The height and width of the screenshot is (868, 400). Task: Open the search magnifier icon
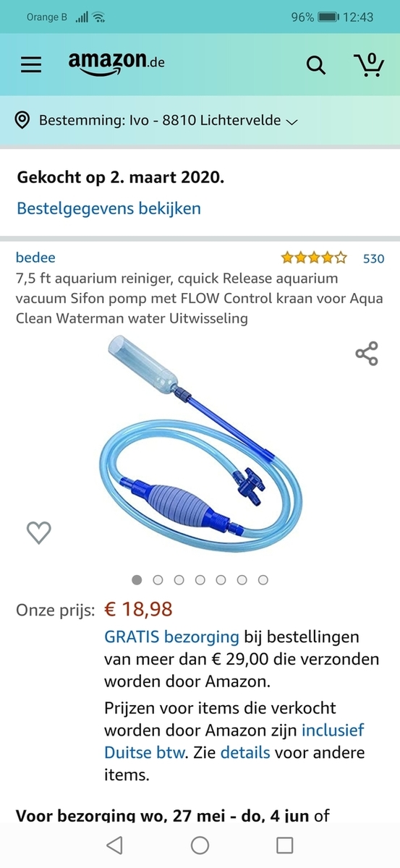[x=316, y=65]
